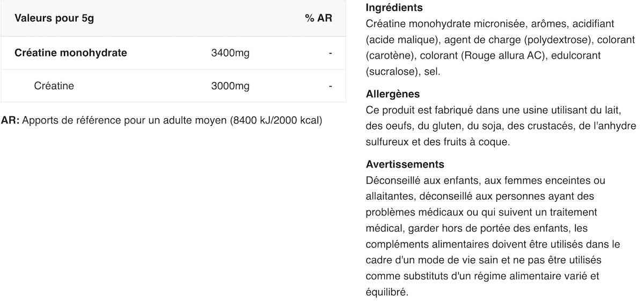Click the "Valeurs pour 5g" table header
The height and width of the screenshot is (305, 644).
54,18
